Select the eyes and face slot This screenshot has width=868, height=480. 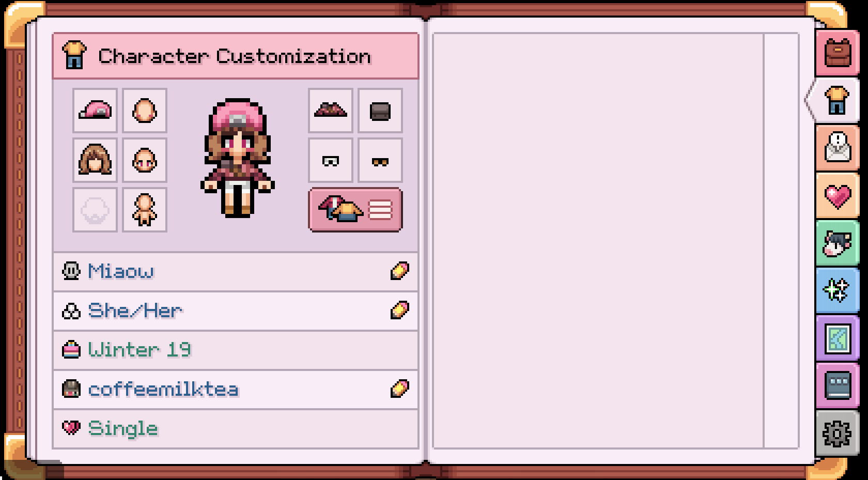coord(145,160)
